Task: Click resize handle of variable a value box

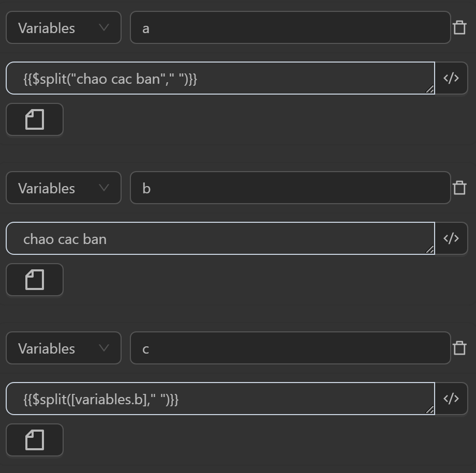Action: [430, 89]
